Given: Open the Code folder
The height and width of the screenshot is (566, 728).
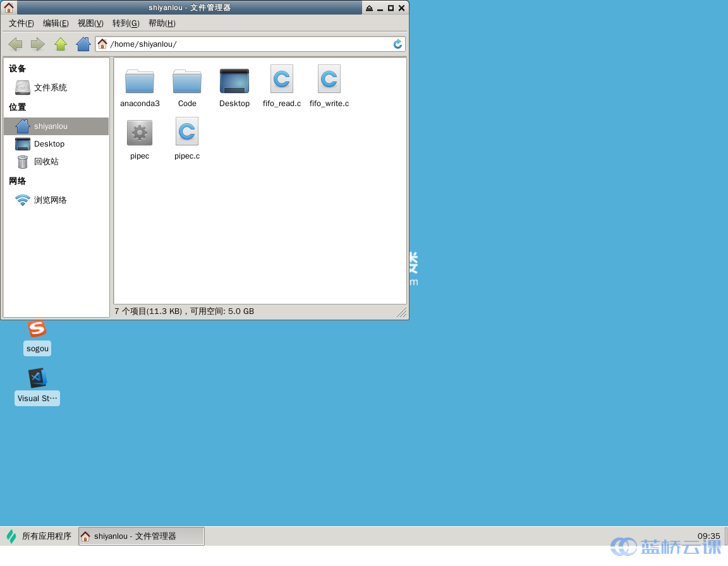Looking at the screenshot, I should pos(186,82).
